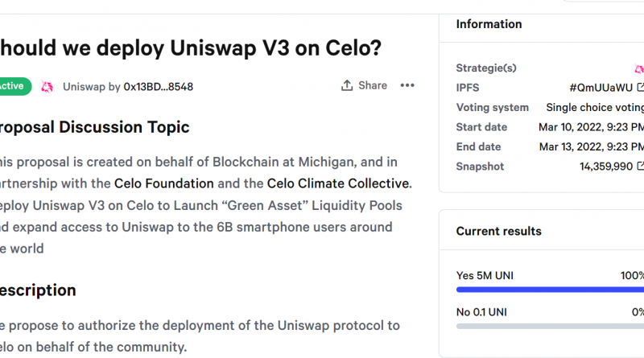The image size is (644, 358).
Task: Open the IPFS external link icon
Action: [x=641, y=88]
